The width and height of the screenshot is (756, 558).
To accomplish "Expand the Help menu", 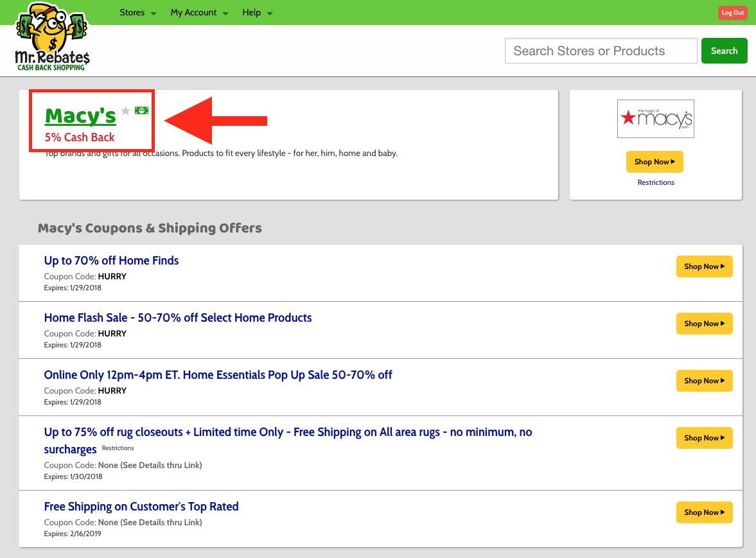I will [x=257, y=13].
